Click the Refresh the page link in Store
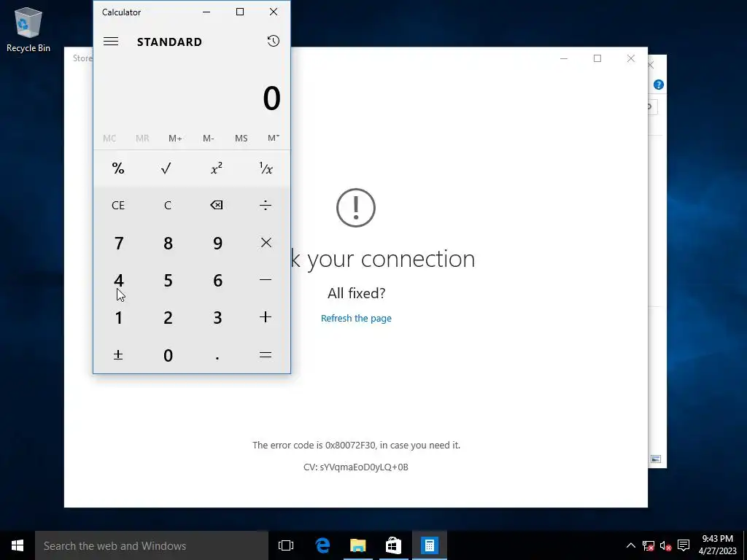Viewport: 747px width, 560px height. point(356,318)
